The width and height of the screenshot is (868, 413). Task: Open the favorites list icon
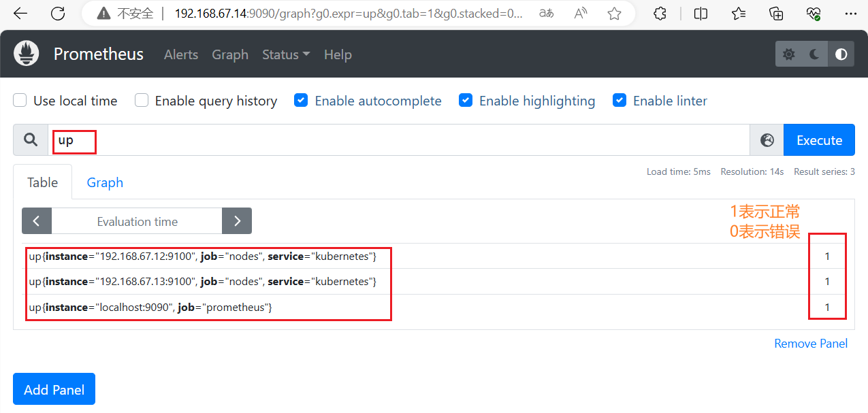(739, 14)
